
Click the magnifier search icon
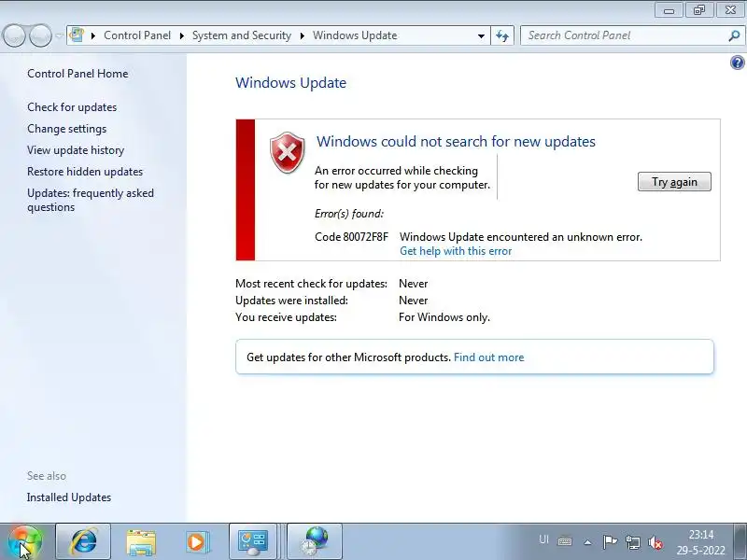(x=734, y=35)
